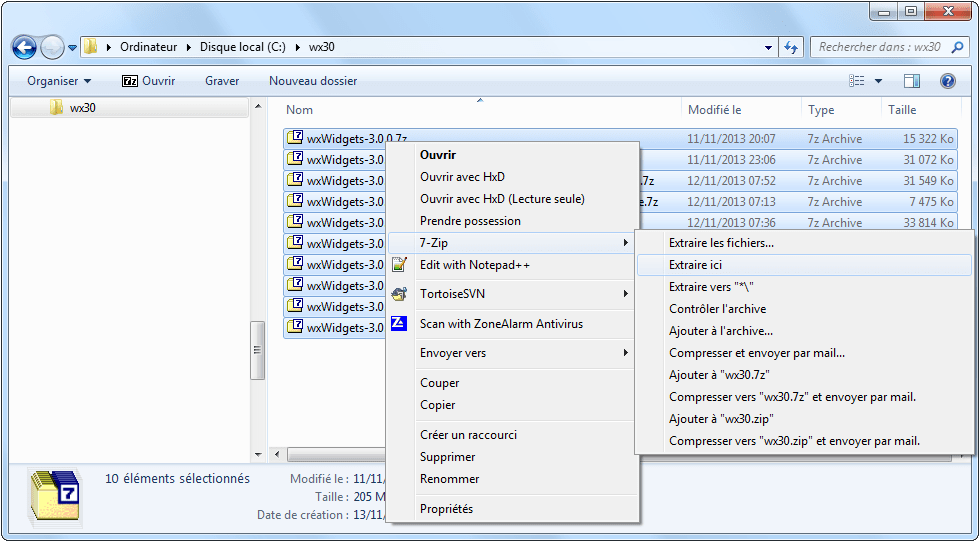Image resolution: width=980 pixels, height=542 pixels.
Task: Select Disque local (C:) breadcrumb
Action: (242, 47)
